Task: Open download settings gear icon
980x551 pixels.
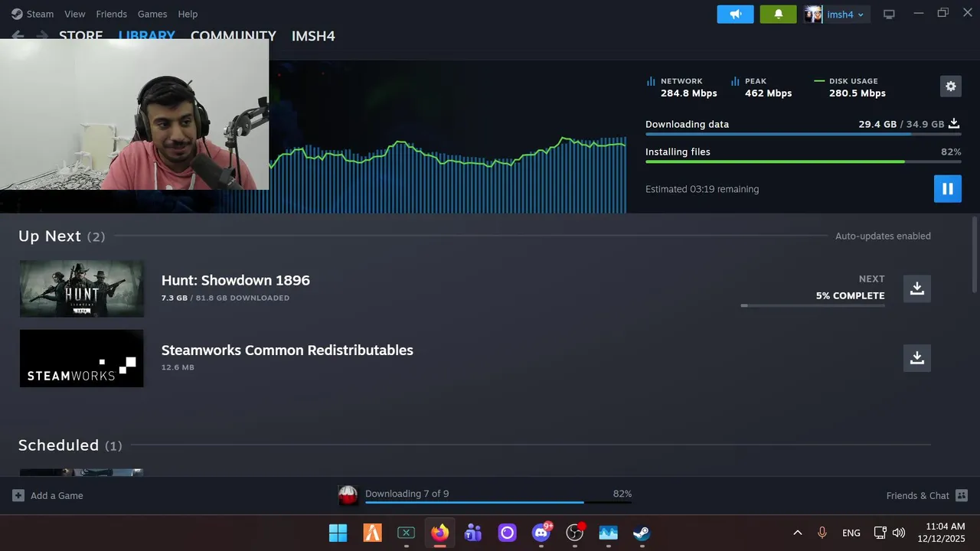Action: (x=951, y=86)
